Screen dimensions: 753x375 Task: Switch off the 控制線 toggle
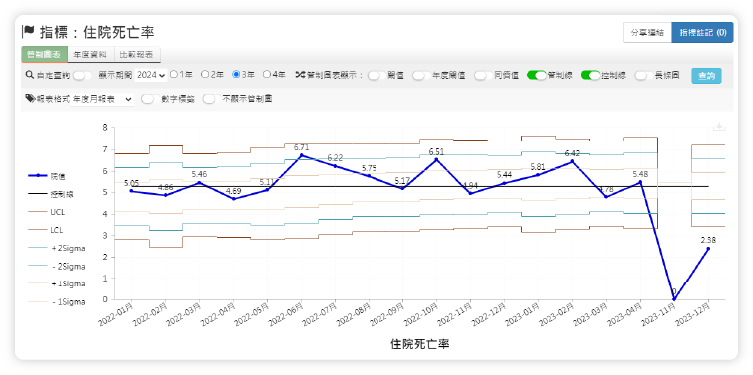pyautogui.click(x=591, y=75)
